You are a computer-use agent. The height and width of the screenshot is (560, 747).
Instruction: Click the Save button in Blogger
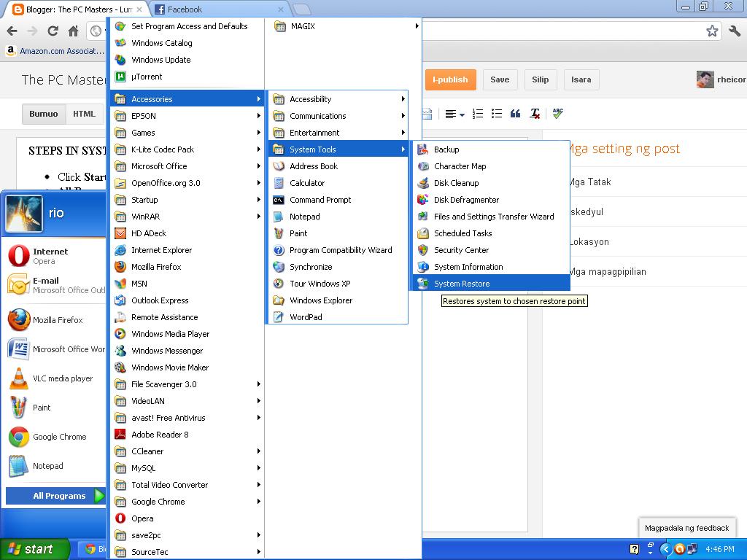500,79
